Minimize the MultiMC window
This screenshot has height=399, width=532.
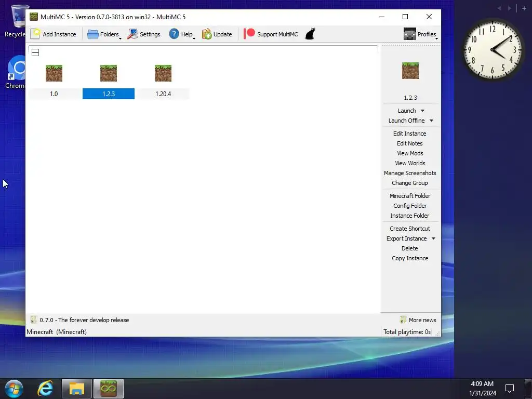382,17
